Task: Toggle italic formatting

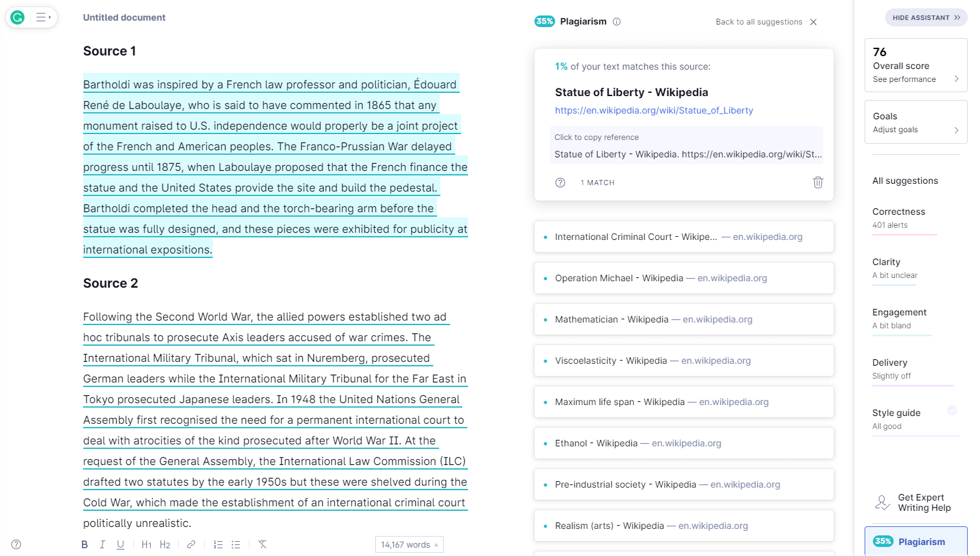Action: point(102,544)
